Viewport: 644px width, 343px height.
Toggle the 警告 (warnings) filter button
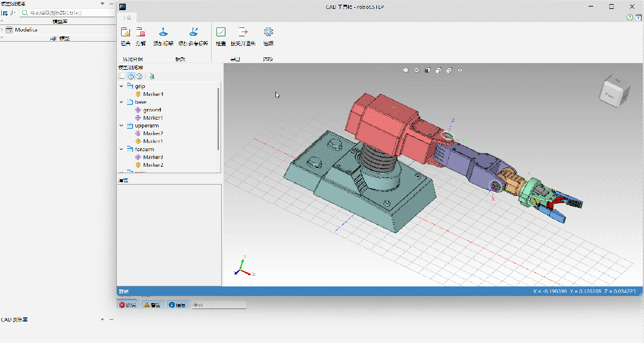[x=152, y=305]
